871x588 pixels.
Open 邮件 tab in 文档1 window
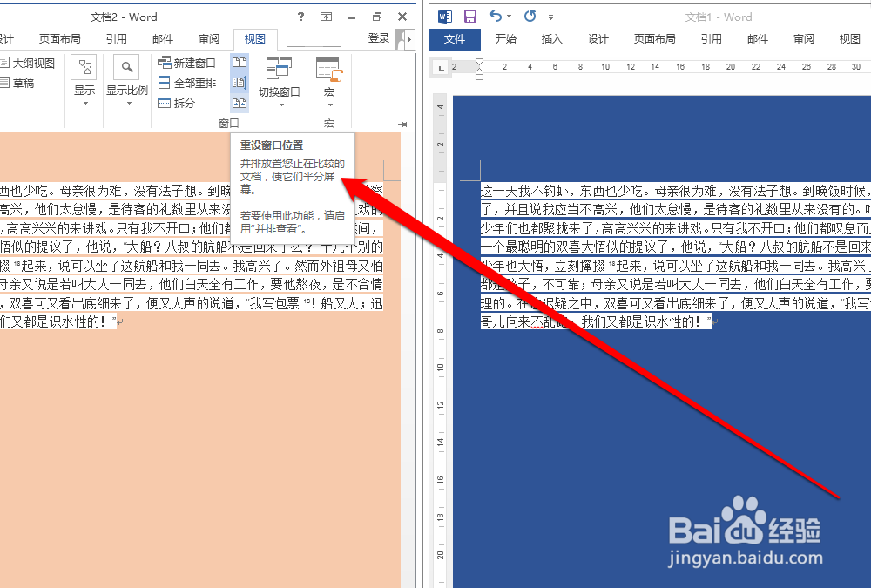point(758,39)
